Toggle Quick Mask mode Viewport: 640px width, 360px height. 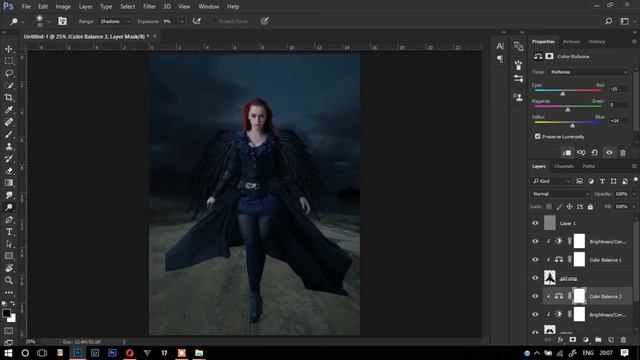click(x=9, y=330)
